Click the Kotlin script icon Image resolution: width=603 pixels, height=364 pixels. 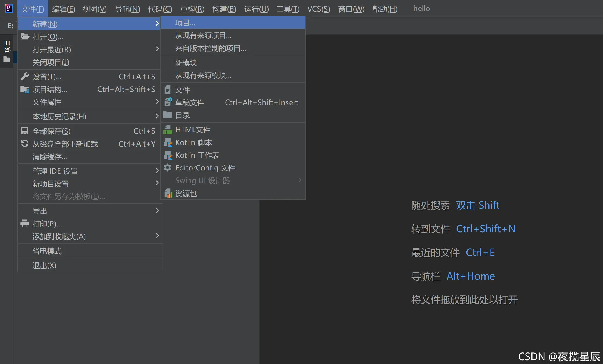pos(168,142)
